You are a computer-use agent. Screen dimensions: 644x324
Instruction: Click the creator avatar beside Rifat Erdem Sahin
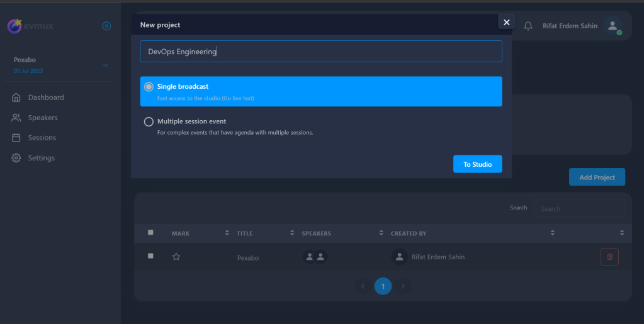(399, 257)
